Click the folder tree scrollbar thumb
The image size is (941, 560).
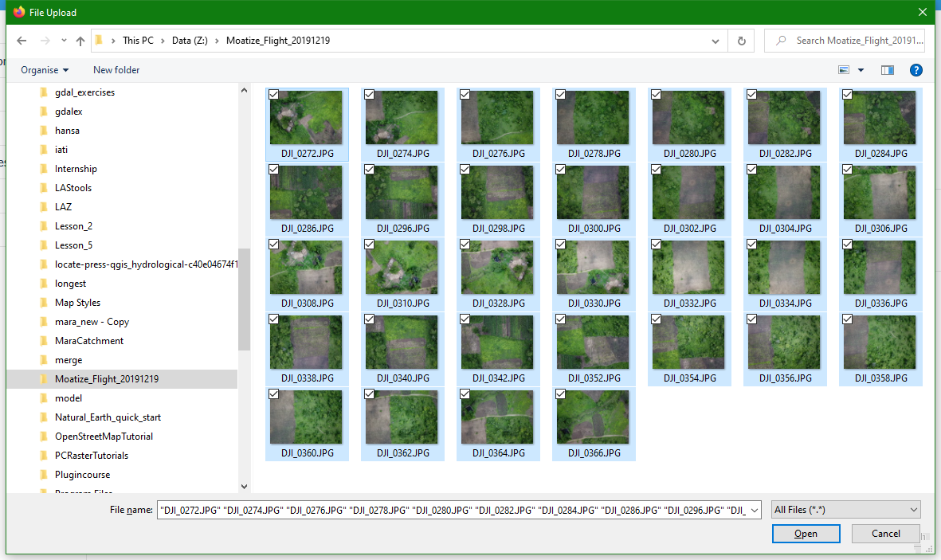point(244,299)
